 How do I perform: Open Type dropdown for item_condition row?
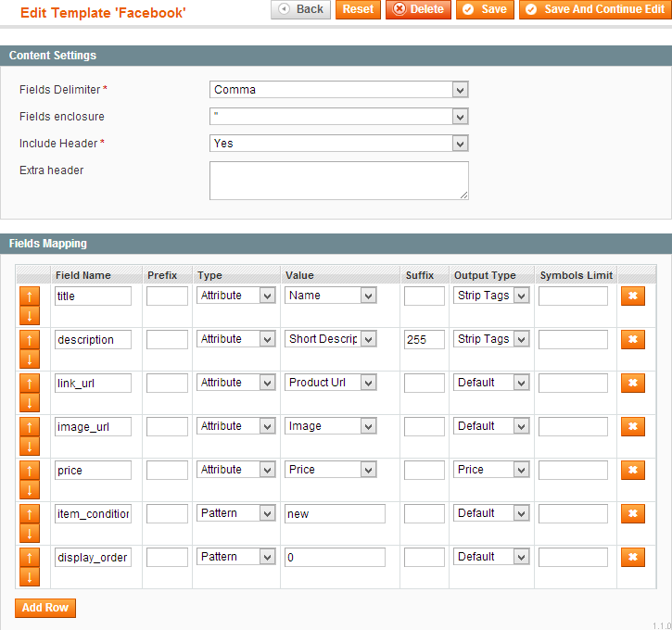[235, 513]
